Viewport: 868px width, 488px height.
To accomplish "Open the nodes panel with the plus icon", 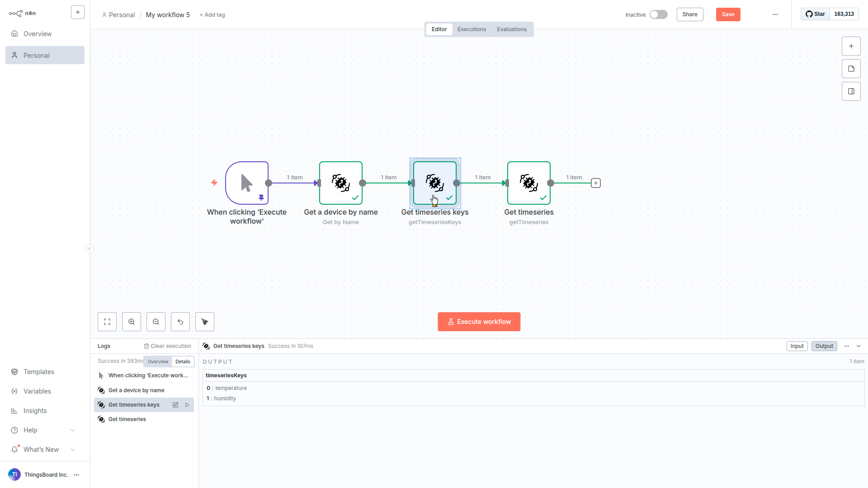I will coord(851,46).
